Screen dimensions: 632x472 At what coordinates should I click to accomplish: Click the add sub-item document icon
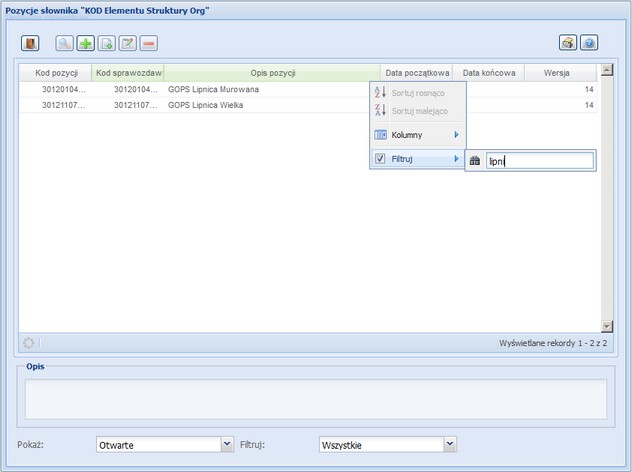coord(107,44)
